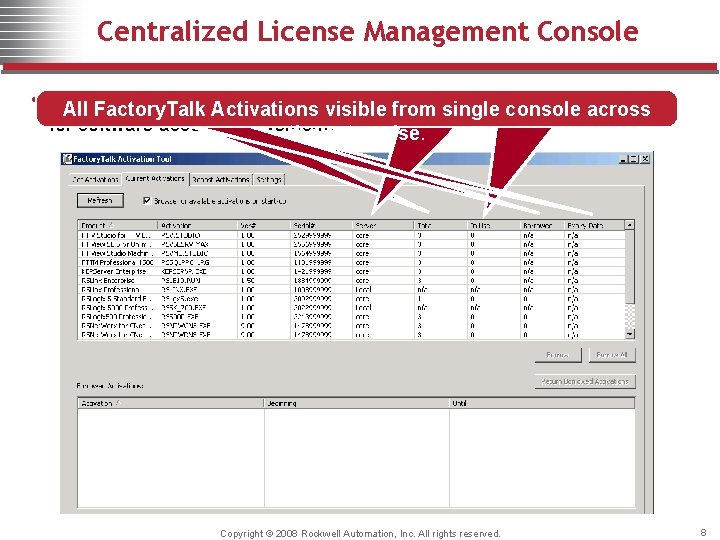The image size is (720, 540).
Task: Maximize the FactoryTalk Activation Tool window
Action: coord(633,159)
